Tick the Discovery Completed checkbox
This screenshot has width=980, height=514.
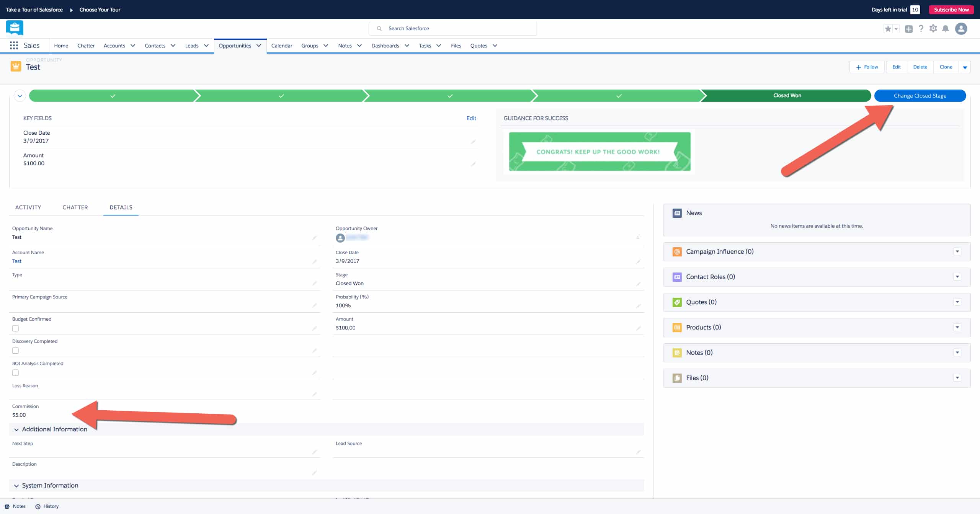pyautogui.click(x=15, y=351)
